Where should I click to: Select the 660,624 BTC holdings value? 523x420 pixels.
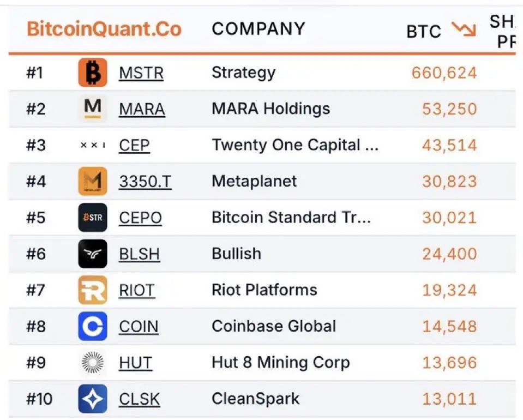click(444, 73)
